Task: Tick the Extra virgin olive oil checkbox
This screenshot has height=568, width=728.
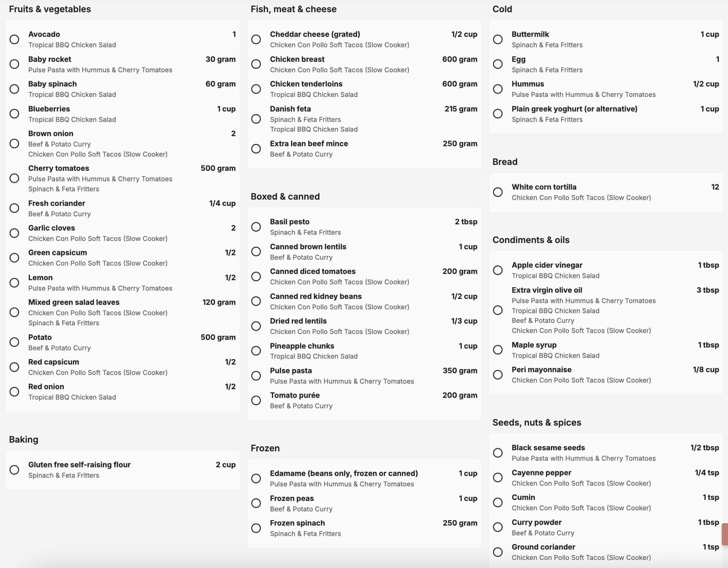Action: point(498,310)
